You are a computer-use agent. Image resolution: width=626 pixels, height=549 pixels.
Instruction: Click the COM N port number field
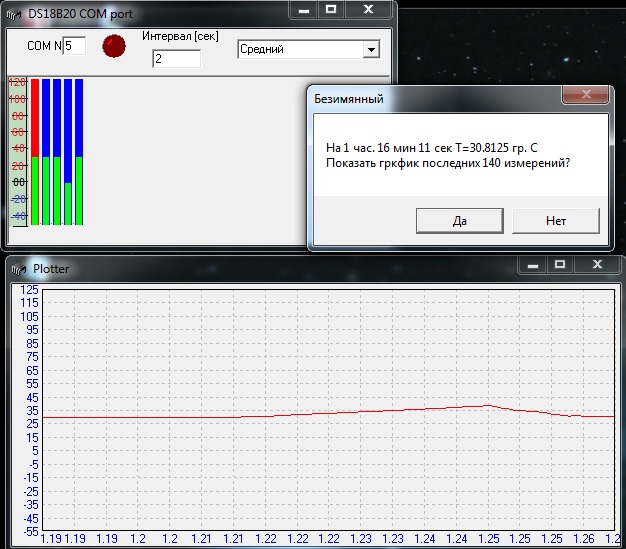[x=75, y=46]
